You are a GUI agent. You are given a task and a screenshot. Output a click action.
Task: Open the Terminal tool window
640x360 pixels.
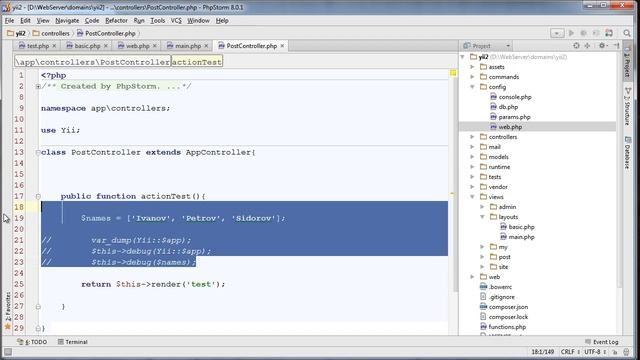coord(73,342)
